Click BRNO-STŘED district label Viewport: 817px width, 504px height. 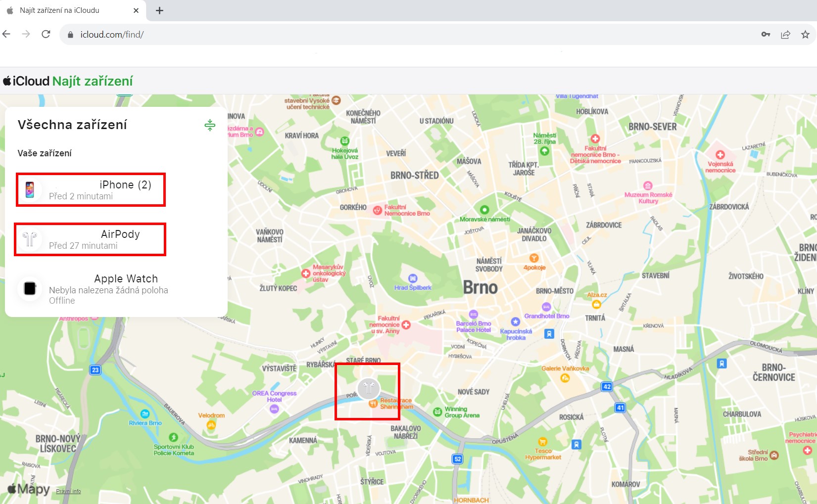(415, 176)
